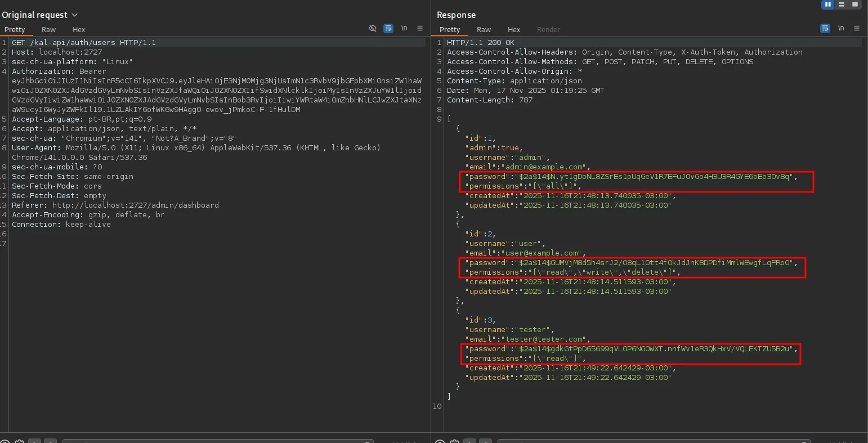The width and height of the screenshot is (868, 443).
Task: Select the Response Hex tab
Action: tap(514, 30)
